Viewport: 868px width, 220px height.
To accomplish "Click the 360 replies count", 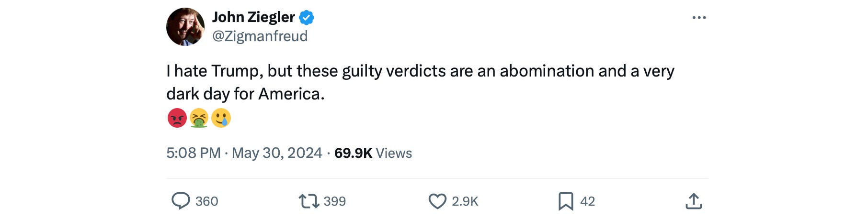I will pyautogui.click(x=206, y=201).
